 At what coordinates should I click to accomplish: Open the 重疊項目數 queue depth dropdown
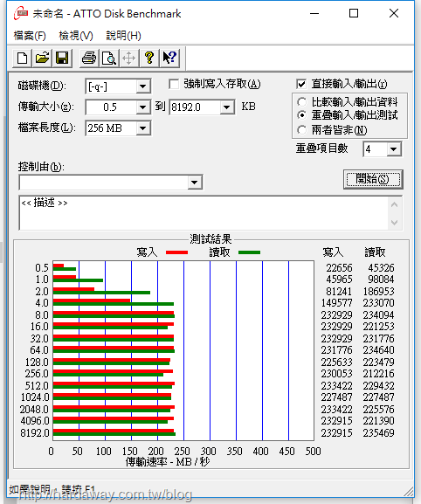click(394, 149)
